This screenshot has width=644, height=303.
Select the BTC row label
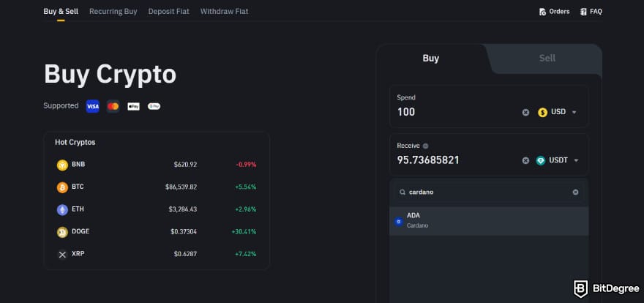(78, 187)
